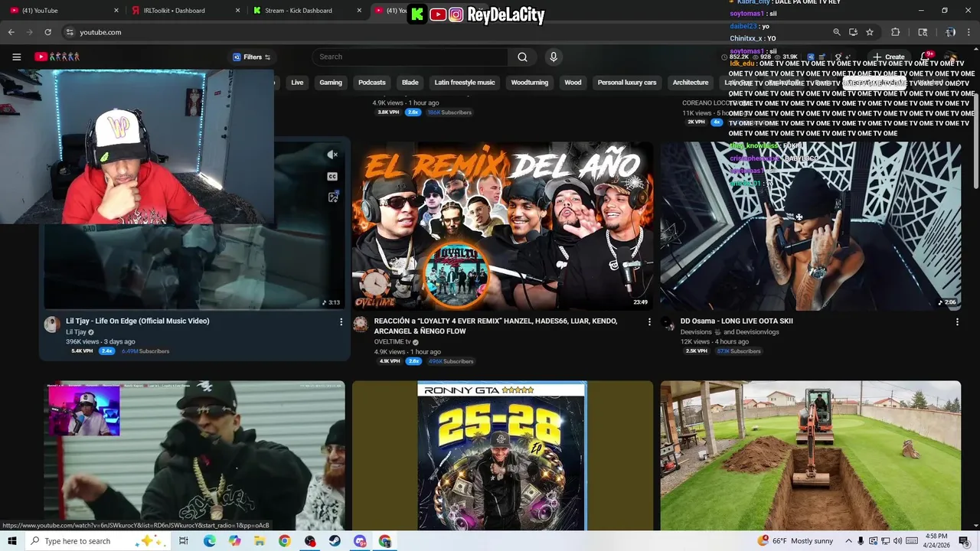Toggle captions on the Lil Tjay preview
This screenshot has height=551, width=980.
tap(332, 176)
